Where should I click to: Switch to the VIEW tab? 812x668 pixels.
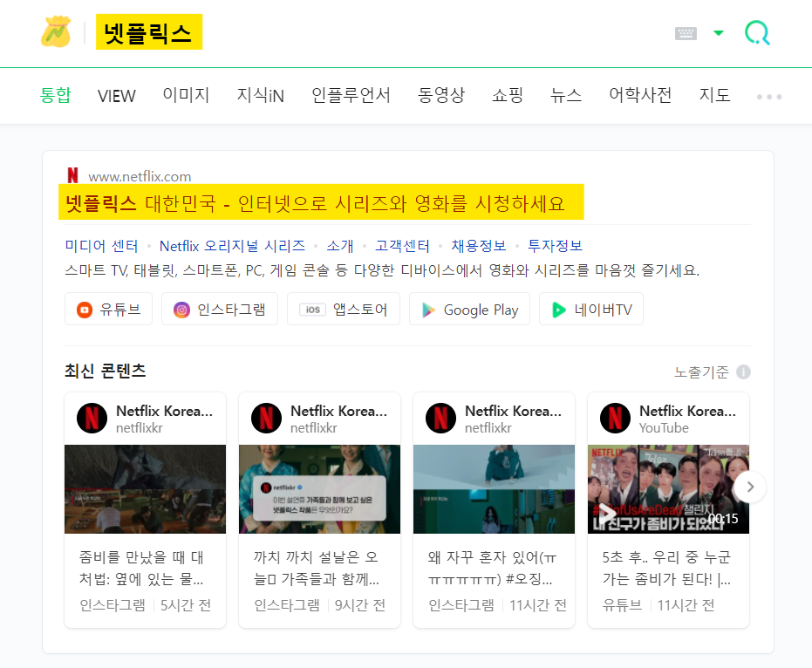[117, 96]
